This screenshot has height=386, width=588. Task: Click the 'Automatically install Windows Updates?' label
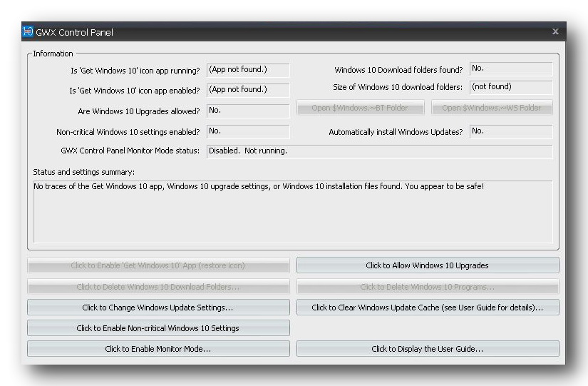point(396,132)
